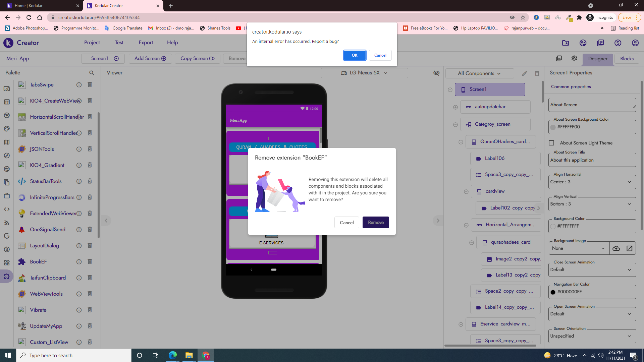Click the BookEF extension delete trash icon
Screen dimensions: 644x362
click(90, 262)
